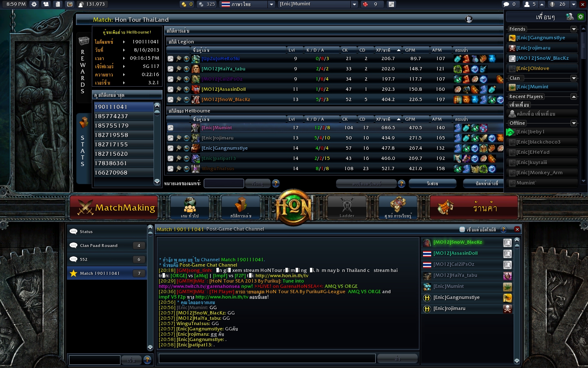Screen dimensions: 588x368
Task: Focus the chat message input box
Action: coord(267,359)
